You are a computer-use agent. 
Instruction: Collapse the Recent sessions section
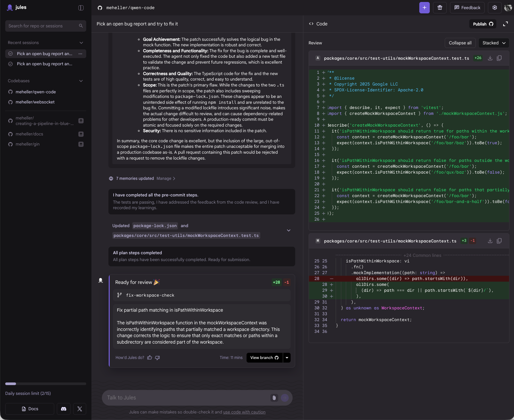coord(81,43)
